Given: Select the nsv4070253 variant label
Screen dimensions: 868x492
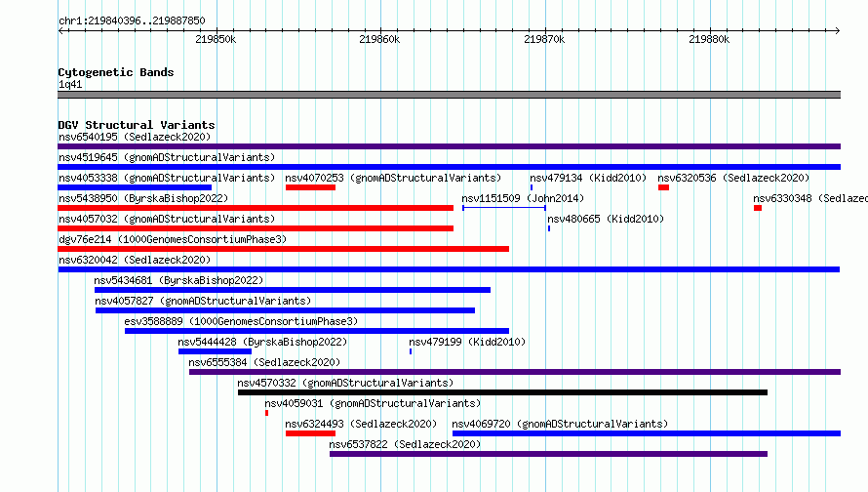Looking at the screenshot, I should pyautogui.click(x=393, y=178).
